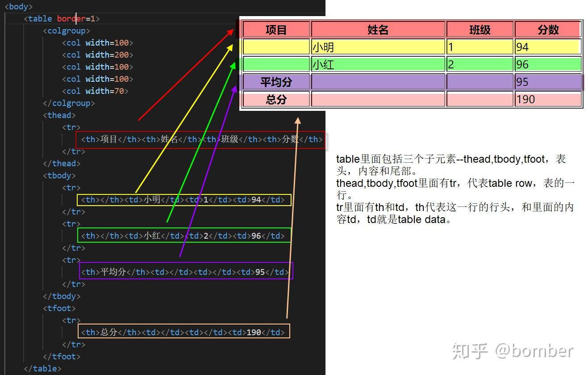This screenshot has width=588, height=375.
Task: Click the 平均分 row header in purple row
Action: pyautogui.click(x=276, y=82)
